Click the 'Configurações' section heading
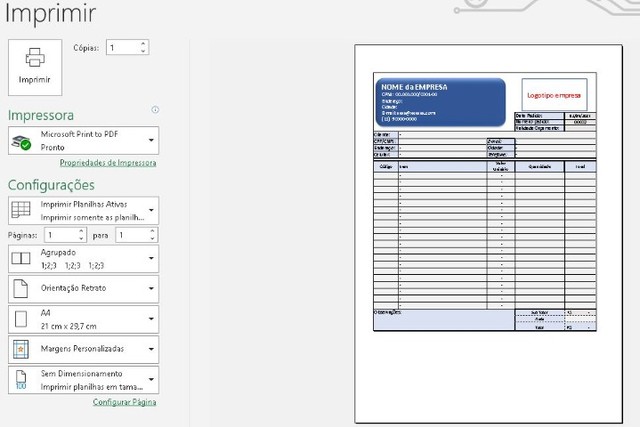640x427 pixels. 51,185
